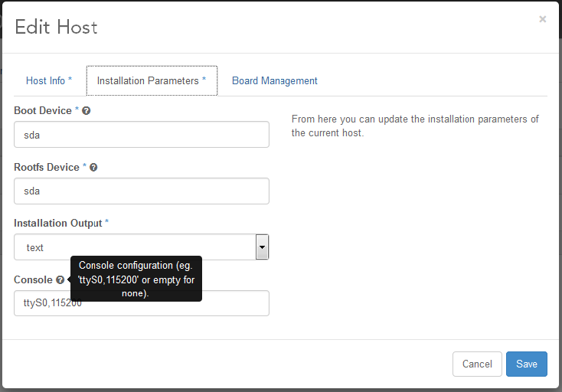Open the Board Management tab
This screenshot has height=392, width=562.
274,80
